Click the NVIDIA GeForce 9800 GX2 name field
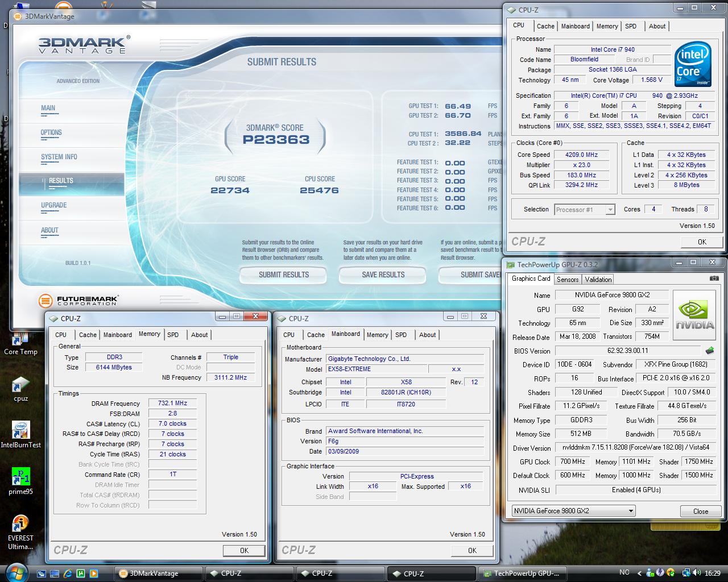Image resolution: width=728 pixels, height=582 pixels. [x=612, y=295]
